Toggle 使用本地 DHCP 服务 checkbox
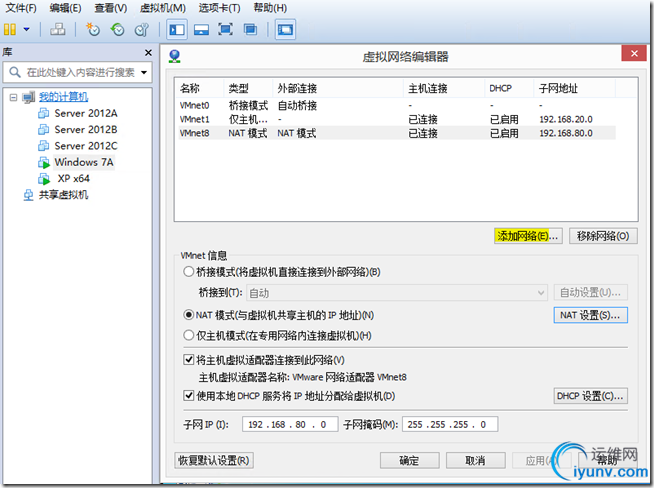Screen dimensions: 654x488 coord(189,395)
